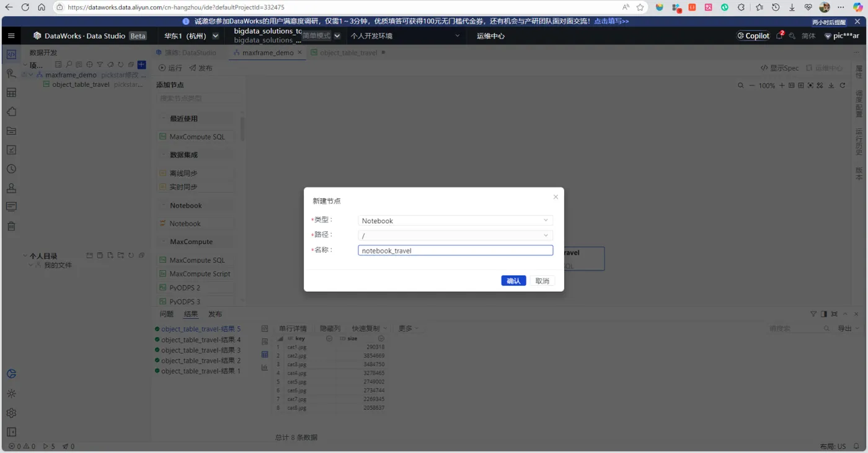Switch to chart view icon in results
The image size is (868, 453).
pos(265,367)
